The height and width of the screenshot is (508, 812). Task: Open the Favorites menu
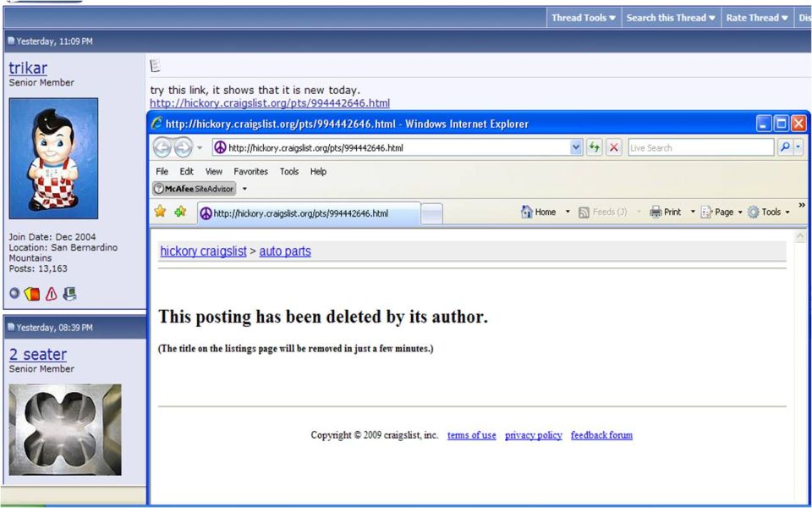[x=250, y=172]
